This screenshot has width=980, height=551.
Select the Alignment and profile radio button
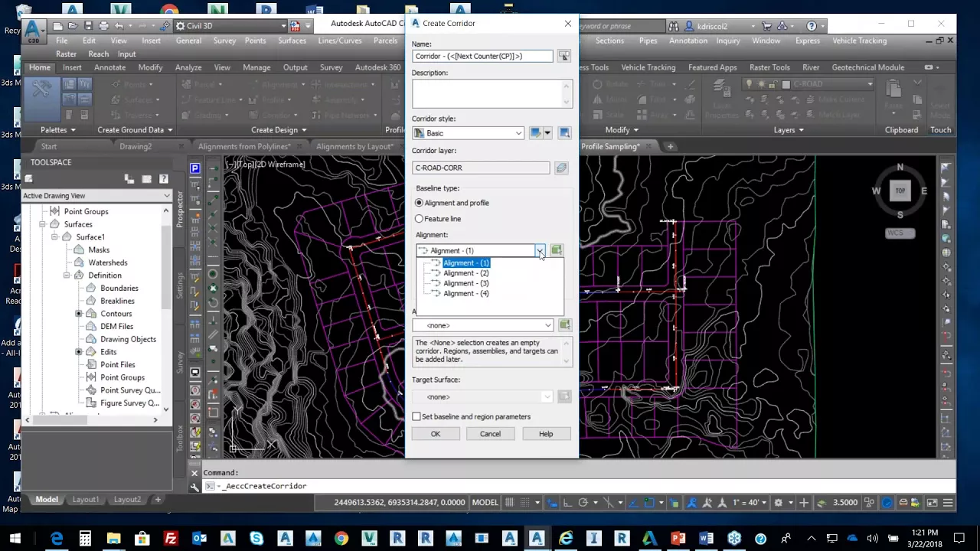(419, 203)
